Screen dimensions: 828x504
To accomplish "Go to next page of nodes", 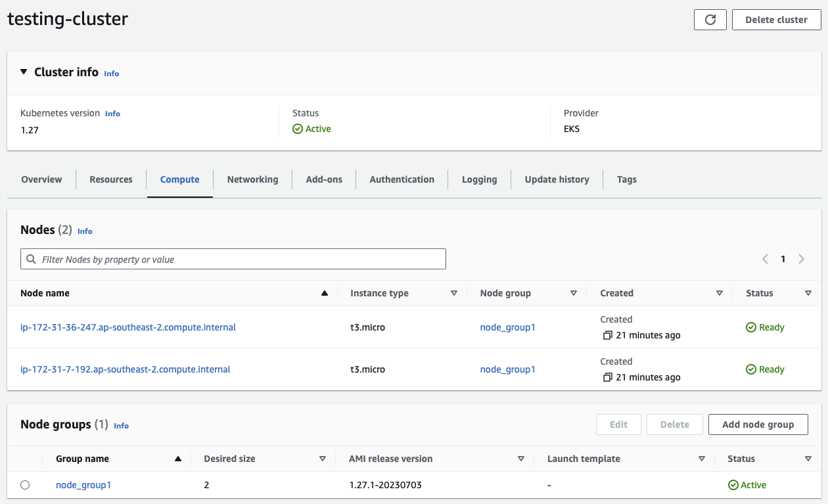I will point(801,259).
